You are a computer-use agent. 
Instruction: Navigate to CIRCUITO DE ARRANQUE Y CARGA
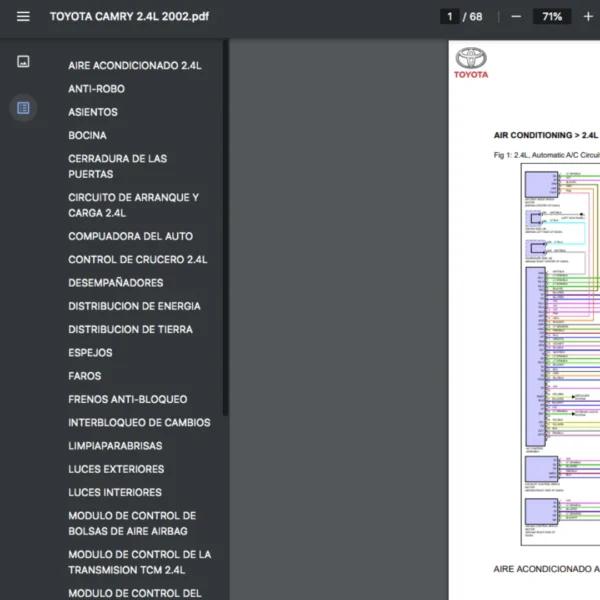click(x=133, y=205)
